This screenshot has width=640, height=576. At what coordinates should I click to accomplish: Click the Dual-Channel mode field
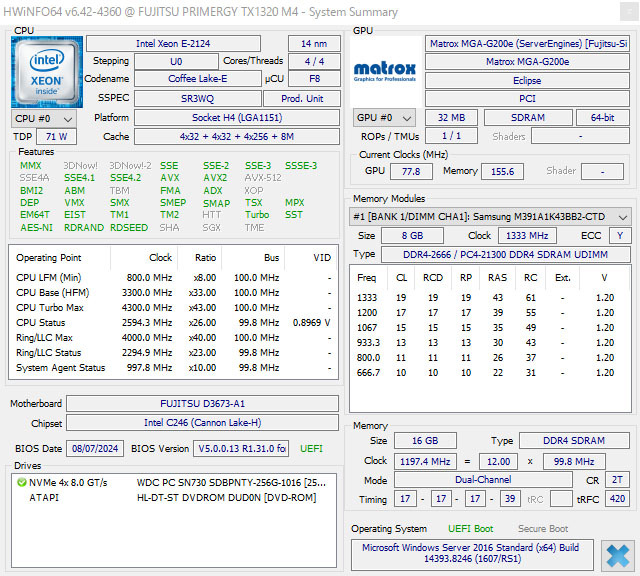point(483,480)
